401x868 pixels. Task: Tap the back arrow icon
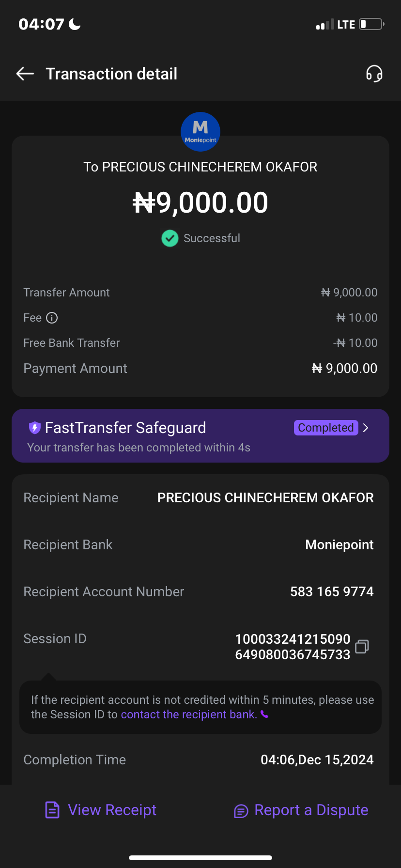(x=25, y=74)
